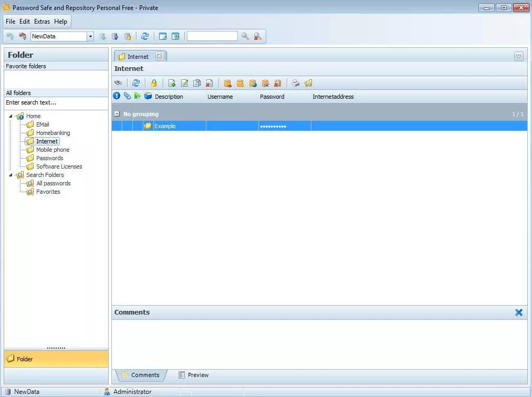Open the File menu
Image resolution: width=532 pixels, height=397 pixels.
pyautogui.click(x=11, y=22)
